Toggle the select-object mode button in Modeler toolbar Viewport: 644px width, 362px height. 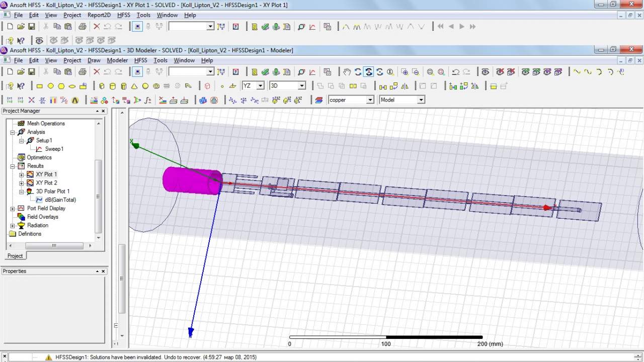138,72
